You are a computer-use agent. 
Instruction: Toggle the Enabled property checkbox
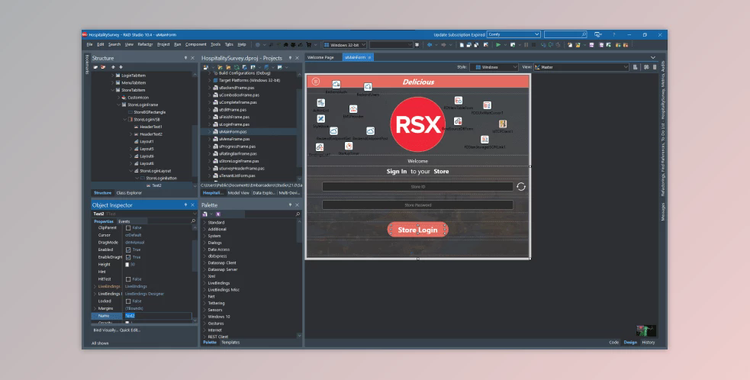pos(128,250)
